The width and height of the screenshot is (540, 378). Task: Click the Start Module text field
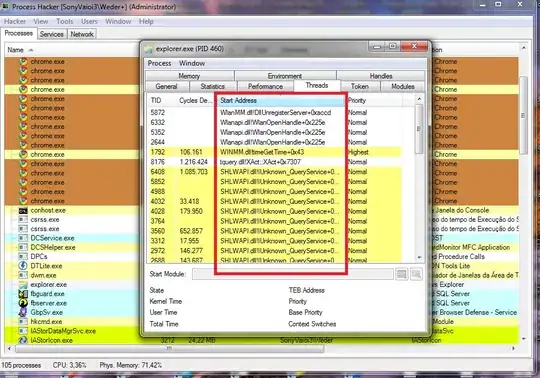pyautogui.click(x=293, y=274)
